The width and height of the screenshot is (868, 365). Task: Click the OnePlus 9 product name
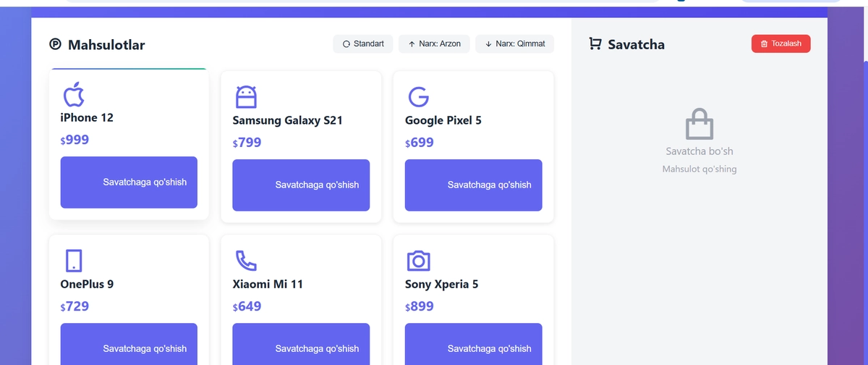pos(87,284)
